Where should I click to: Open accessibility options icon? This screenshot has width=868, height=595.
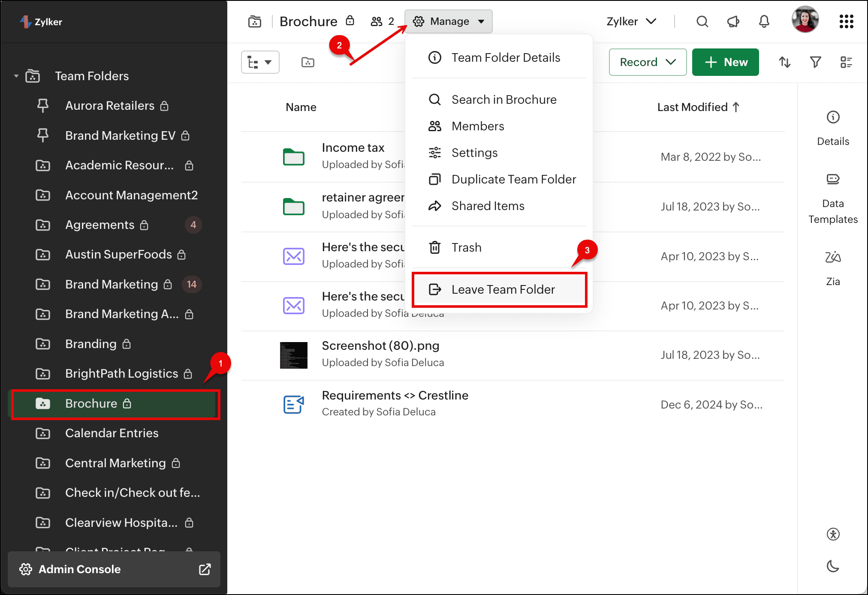833,534
